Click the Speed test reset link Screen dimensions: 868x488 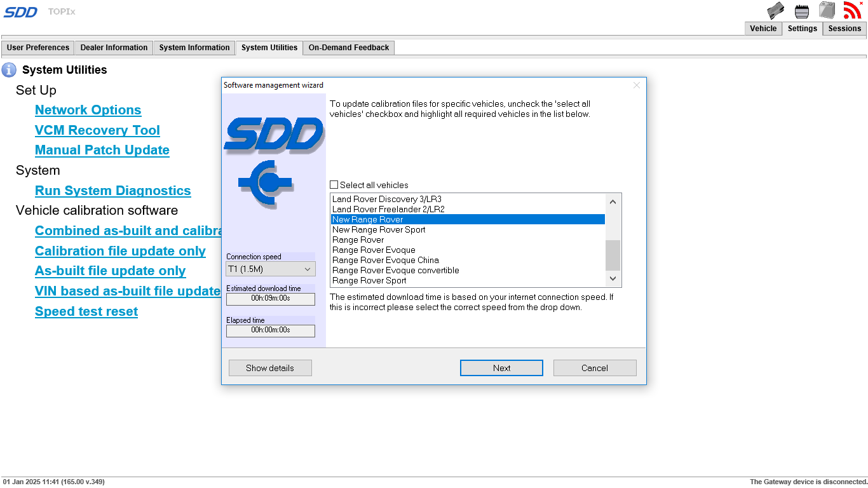[x=86, y=311]
